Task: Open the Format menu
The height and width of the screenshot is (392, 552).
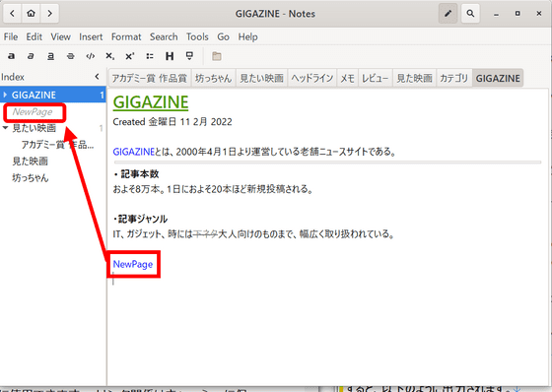Action: tap(126, 36)
